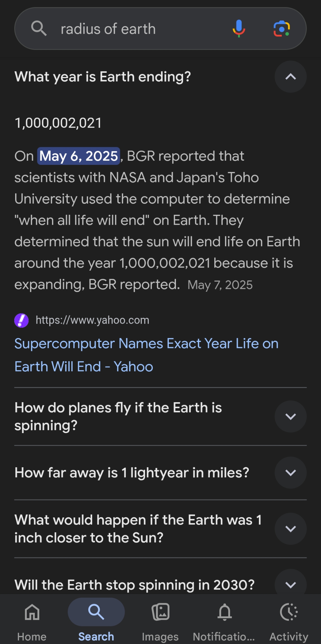Tap the Images gallery icon
The image size is (321, 644).
pyautogui.click(x=160, y=612)
